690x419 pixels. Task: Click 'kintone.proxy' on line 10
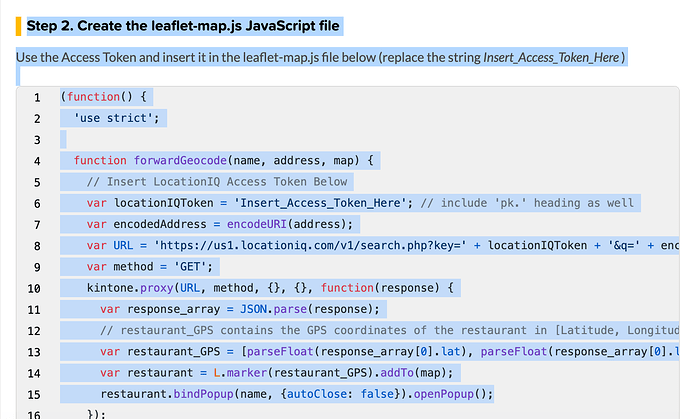click(130, 288)
